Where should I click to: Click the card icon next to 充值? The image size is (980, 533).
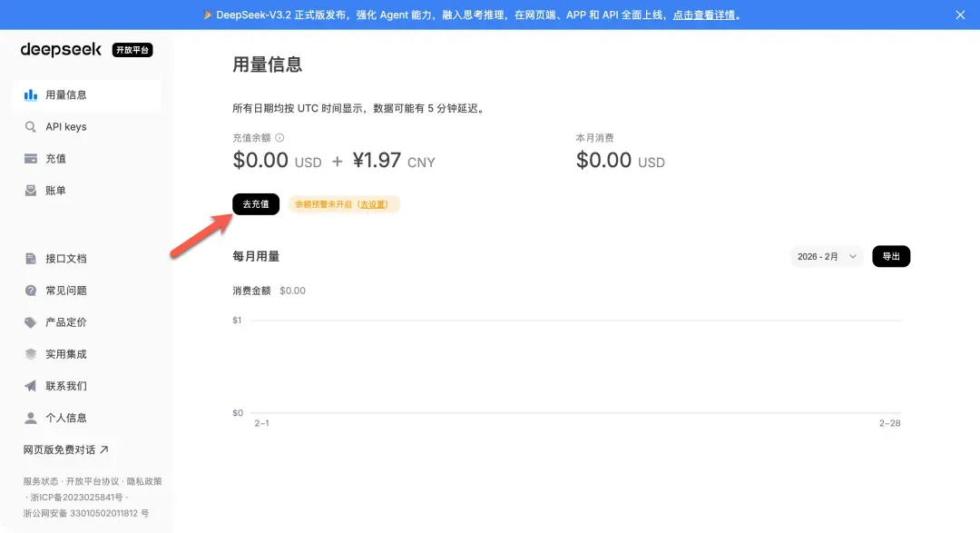31,159
